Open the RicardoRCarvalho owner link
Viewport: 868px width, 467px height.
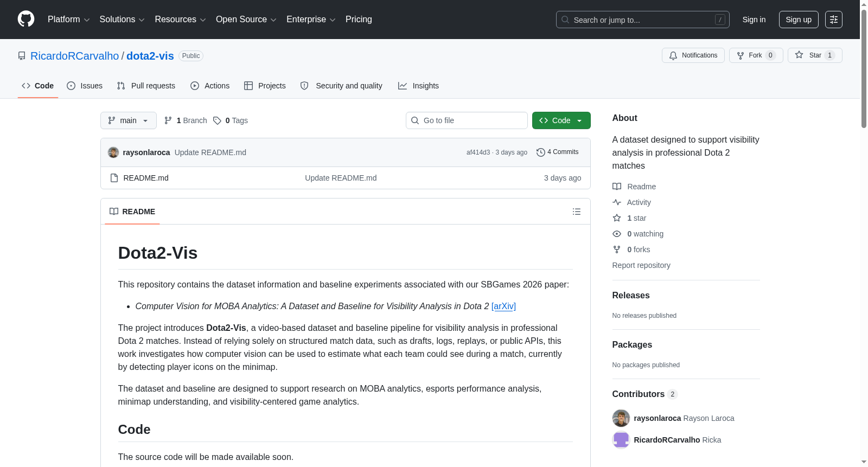click(x=75, y=56)
